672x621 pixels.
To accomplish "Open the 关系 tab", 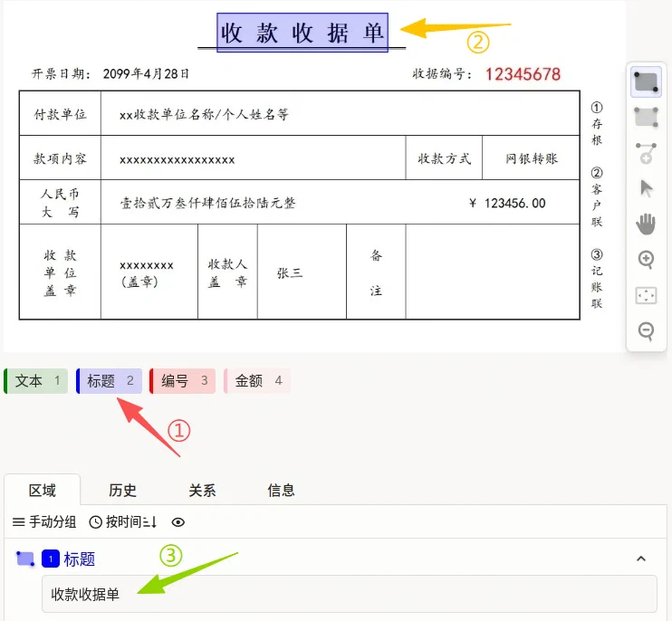I will [202, 491].
